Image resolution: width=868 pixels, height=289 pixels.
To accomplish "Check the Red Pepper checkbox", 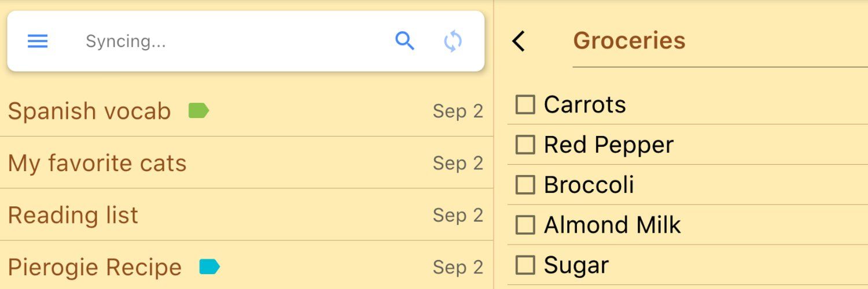I will coord(525,144).
